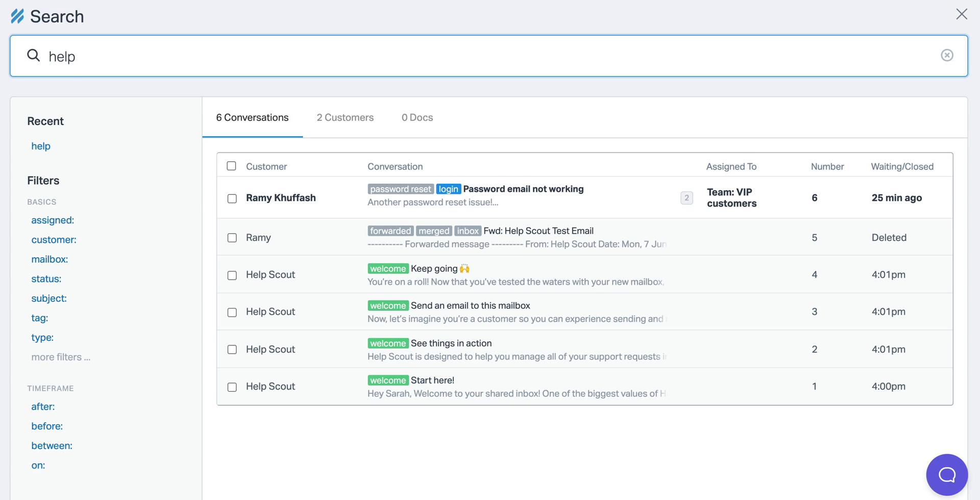980x500 pixels.
Task: Check the Ramy Khuffash conversation checkbox
Action: point(232,198)
